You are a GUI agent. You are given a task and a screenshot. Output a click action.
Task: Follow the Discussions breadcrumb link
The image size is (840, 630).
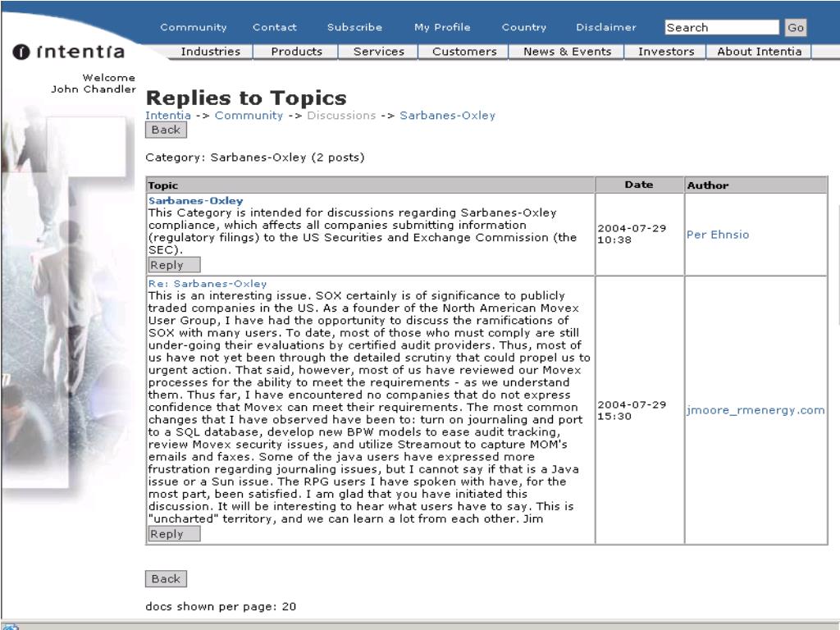click(x=341, y=115)
